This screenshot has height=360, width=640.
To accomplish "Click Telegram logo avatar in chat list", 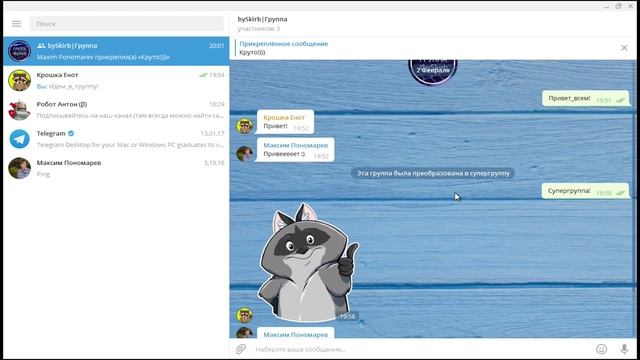I will point(20,139).
